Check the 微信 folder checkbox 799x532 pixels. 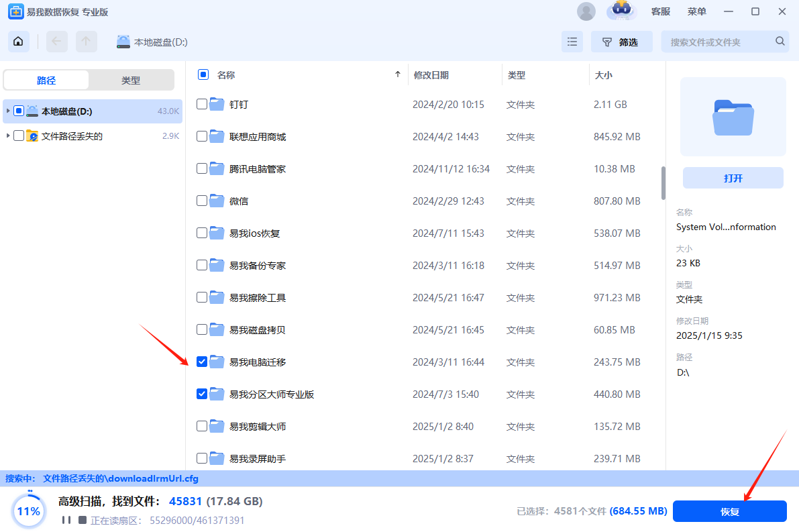202,201
